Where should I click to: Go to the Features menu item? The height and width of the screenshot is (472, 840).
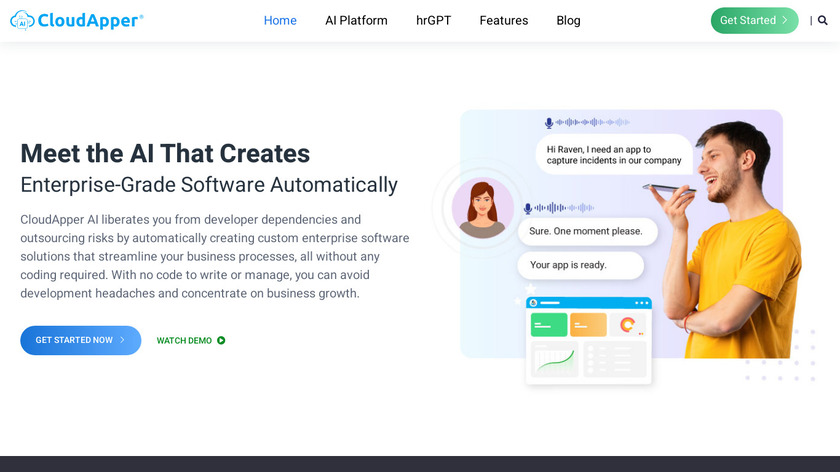pos(503,20)
